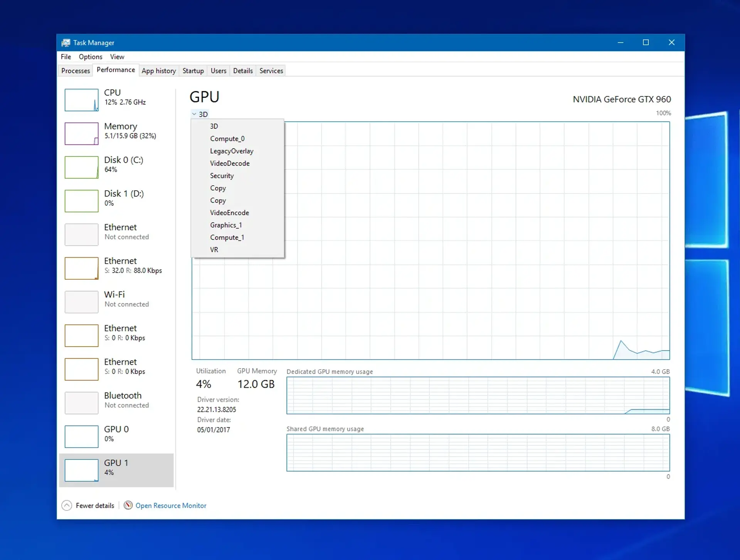Open Disk 1 (D:) performance entry
This screenshot has height=560, width=740.
pos(116,201)
